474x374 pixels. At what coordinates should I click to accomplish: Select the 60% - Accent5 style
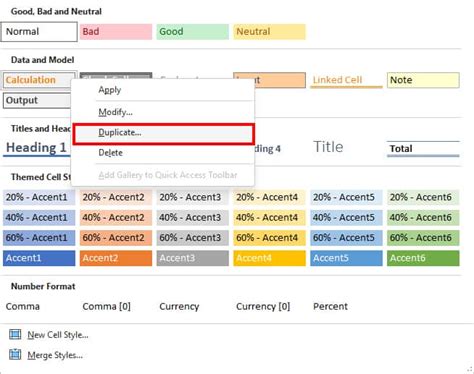point(346,238)
